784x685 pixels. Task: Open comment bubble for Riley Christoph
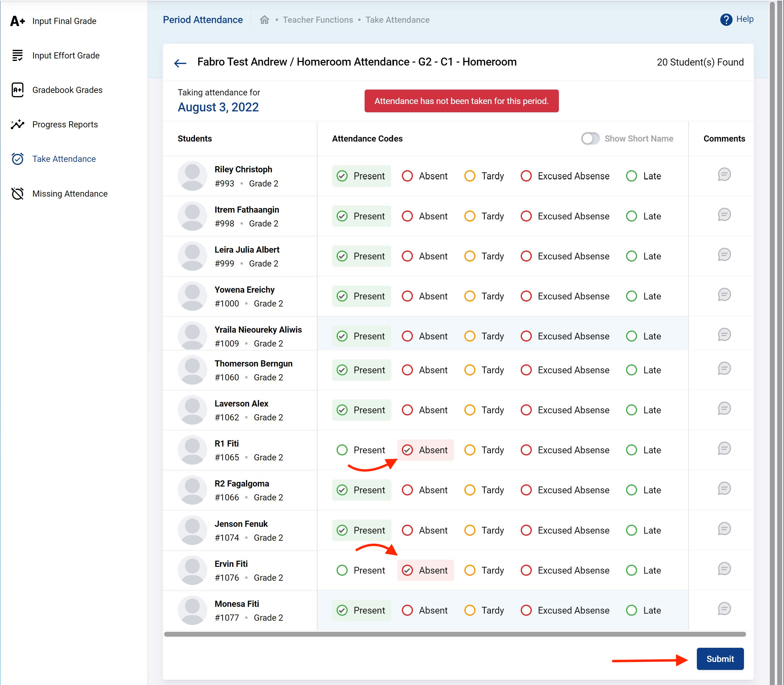tap(724, 175)
